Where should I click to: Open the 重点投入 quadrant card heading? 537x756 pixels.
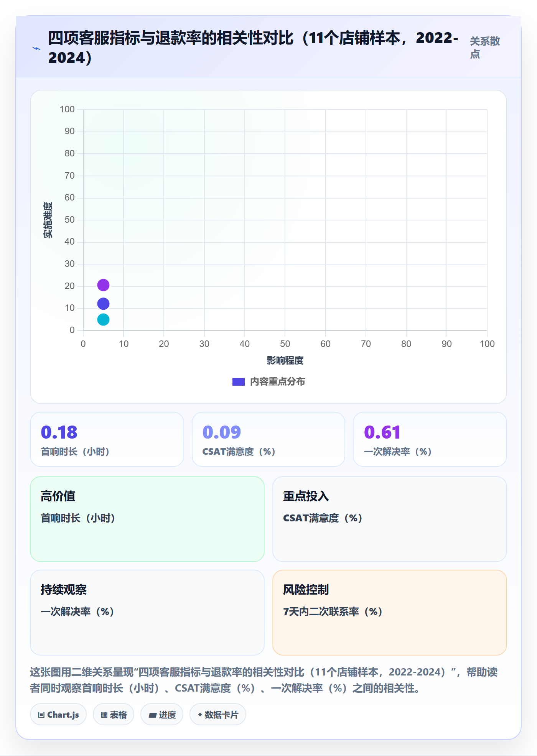[306, 496]
